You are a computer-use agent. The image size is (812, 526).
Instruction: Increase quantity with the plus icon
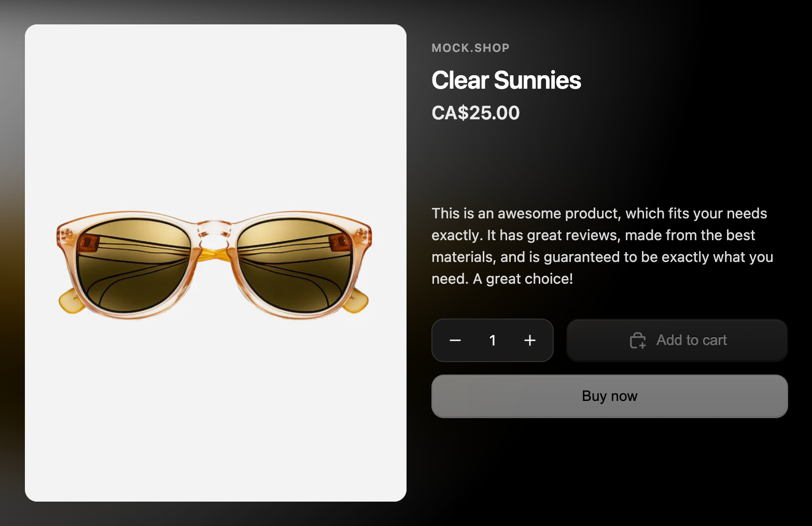tap(529, 340)
